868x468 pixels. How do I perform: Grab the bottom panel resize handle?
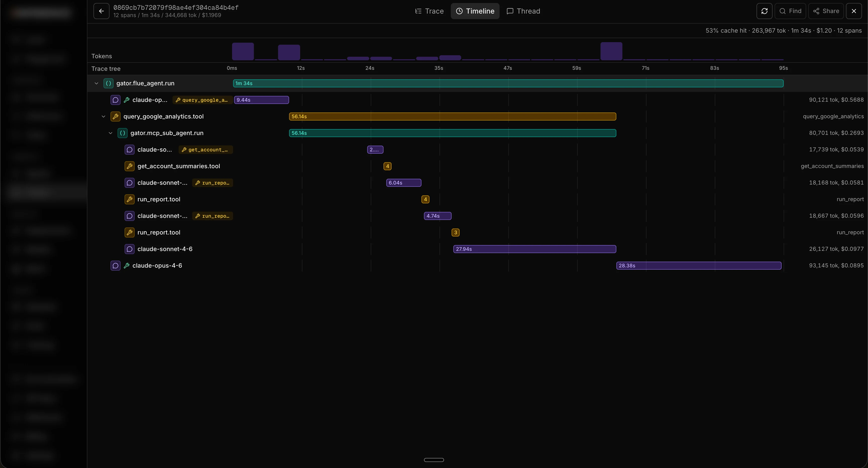434,460
